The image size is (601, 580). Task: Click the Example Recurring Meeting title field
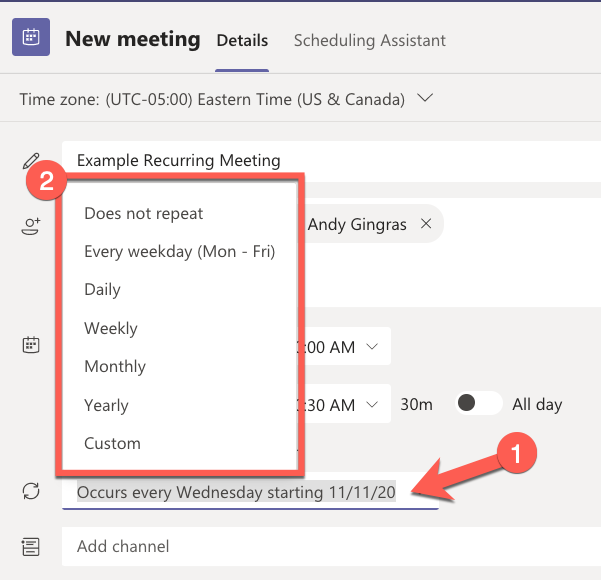tap(331, 161)
